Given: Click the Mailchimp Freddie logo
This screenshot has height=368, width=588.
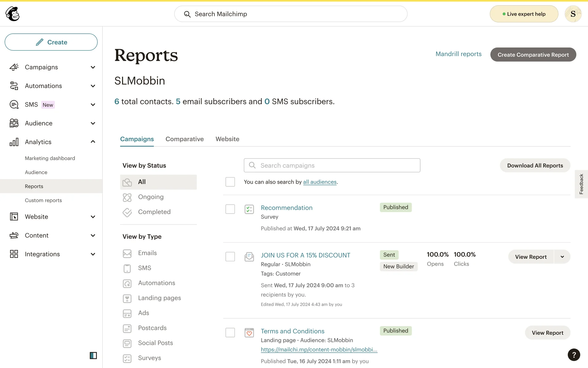Looking at the screenshot, I should point(13,14).
